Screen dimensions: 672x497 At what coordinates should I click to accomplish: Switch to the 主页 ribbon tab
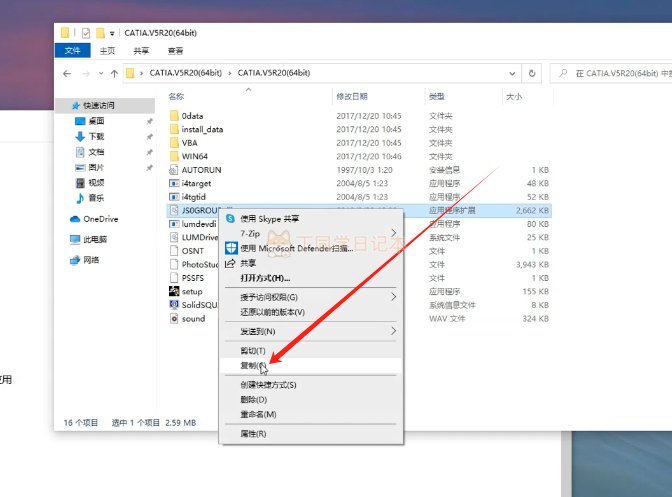[107, 51]
